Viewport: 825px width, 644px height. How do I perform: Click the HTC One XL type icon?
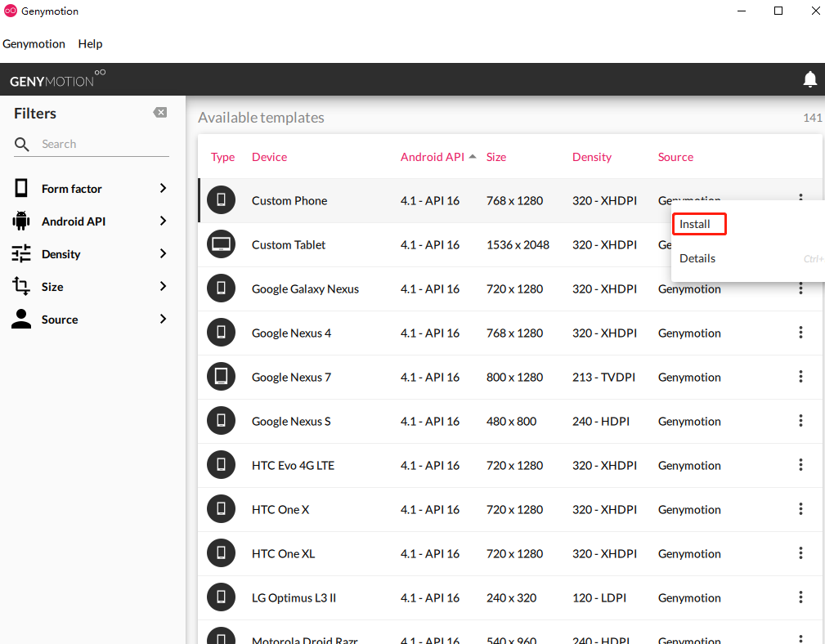221,553
